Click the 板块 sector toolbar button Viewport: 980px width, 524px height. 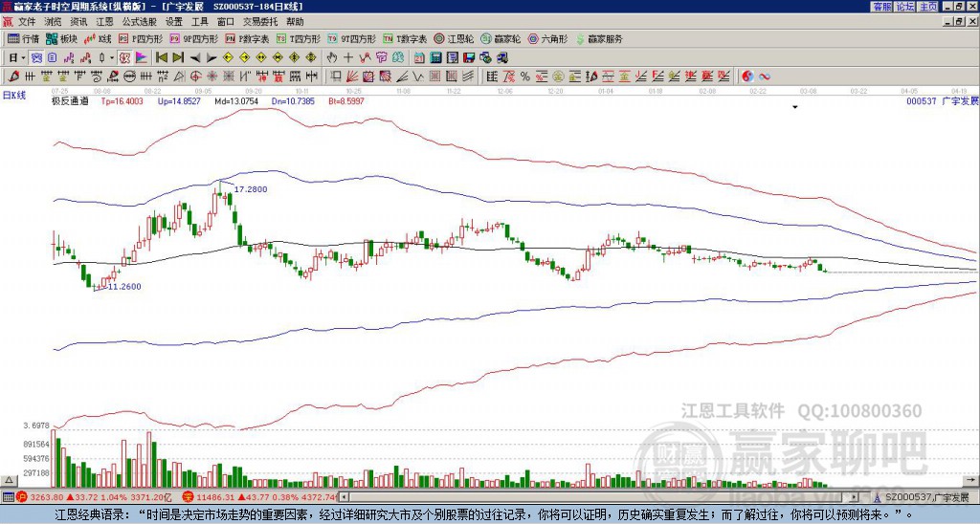[62, 39]
